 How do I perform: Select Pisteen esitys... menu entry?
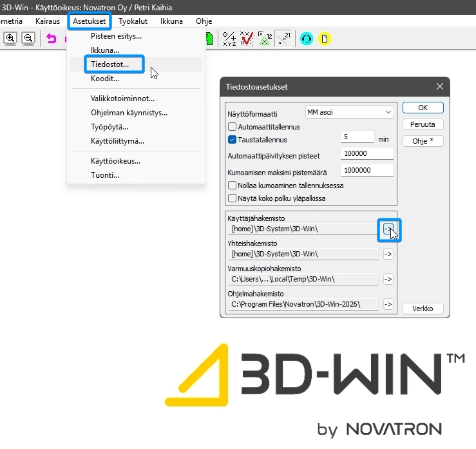136,36
